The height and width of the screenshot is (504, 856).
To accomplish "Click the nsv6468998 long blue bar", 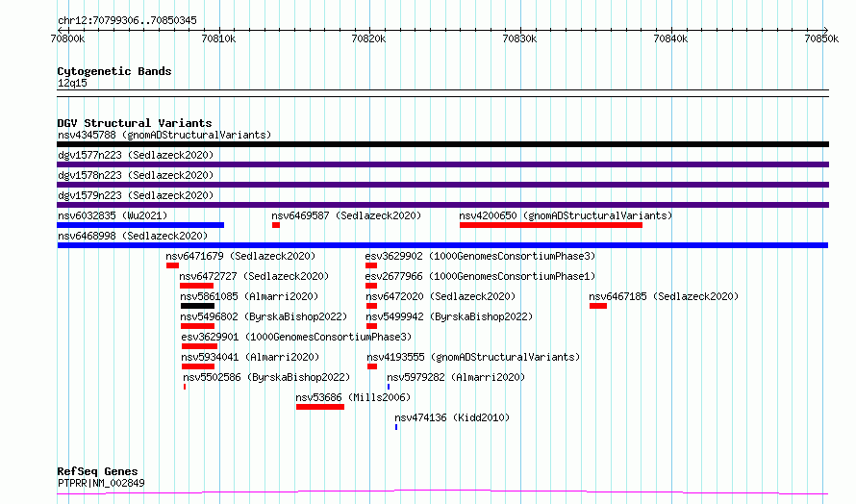I will click(442, 245).
